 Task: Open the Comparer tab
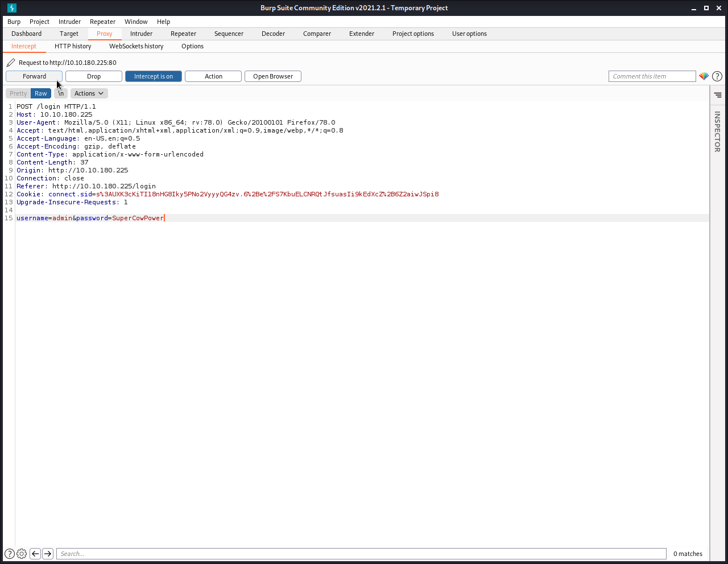click(x=317, y=34)
